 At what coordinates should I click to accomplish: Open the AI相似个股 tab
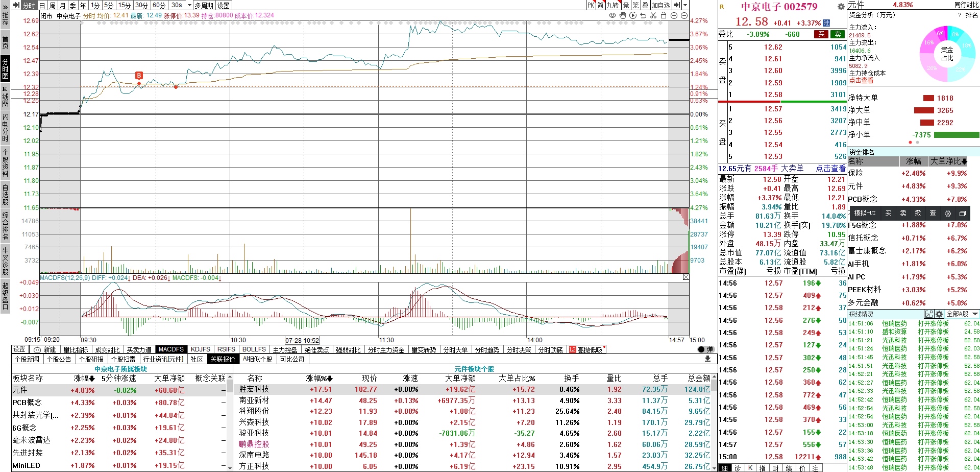click(x=258, y=359)
